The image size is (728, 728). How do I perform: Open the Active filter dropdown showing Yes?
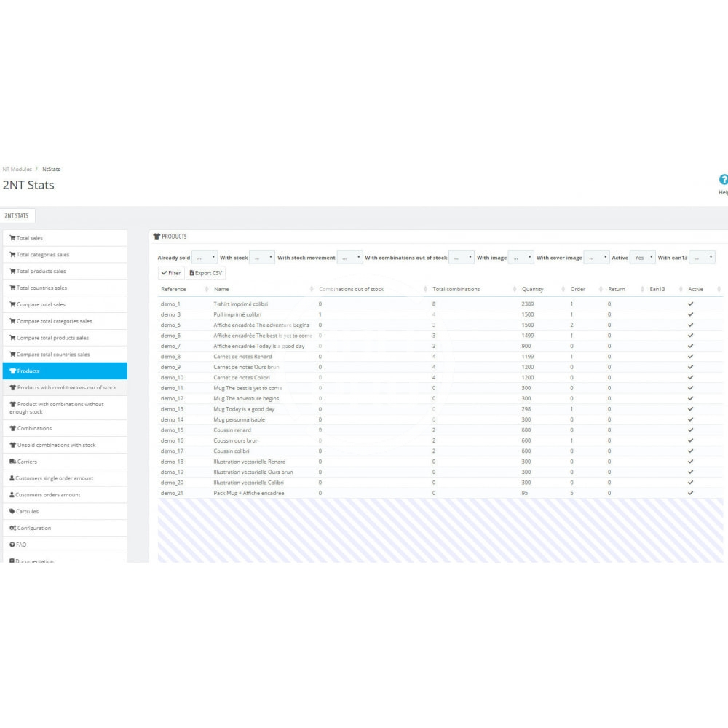[x=642, y=258]
